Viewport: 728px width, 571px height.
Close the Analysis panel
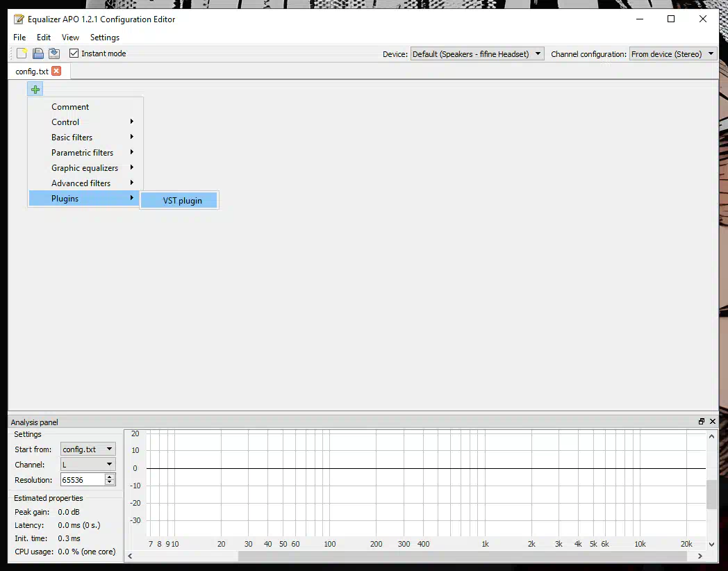[x=713, y=422]
